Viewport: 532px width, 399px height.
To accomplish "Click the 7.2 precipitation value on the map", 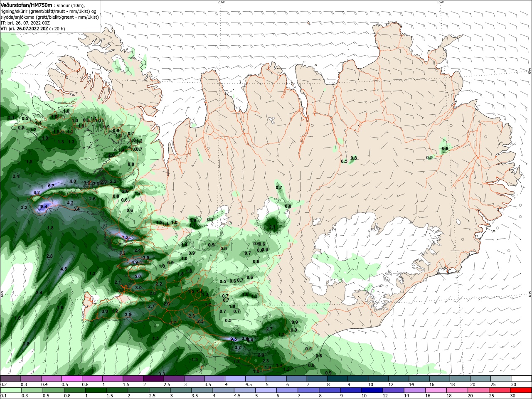I will [125, 237].
